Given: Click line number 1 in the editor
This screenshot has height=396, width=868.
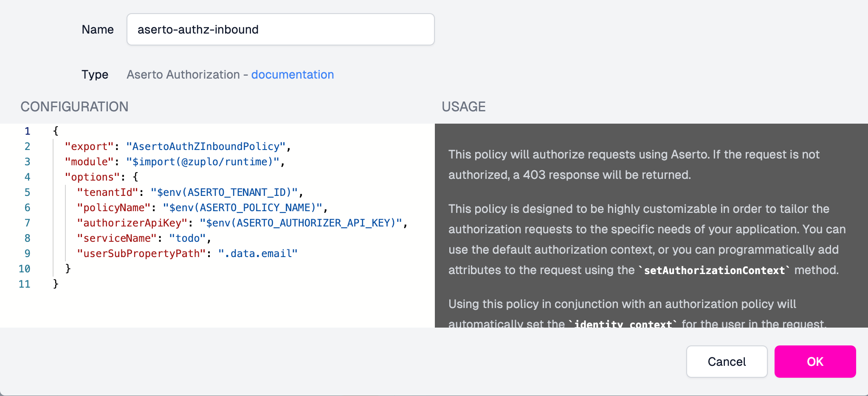Looking at the screenshot, I should coord(27,131).
